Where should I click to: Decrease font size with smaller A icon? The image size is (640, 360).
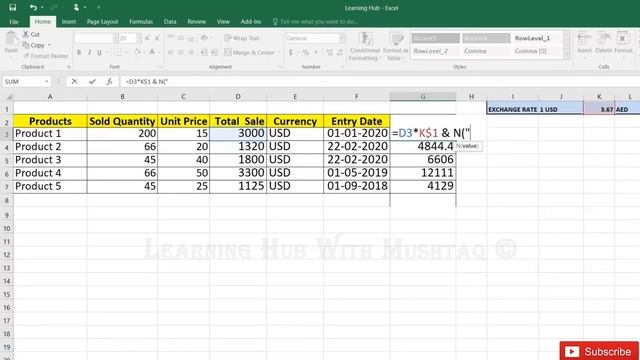pos(157,38)
